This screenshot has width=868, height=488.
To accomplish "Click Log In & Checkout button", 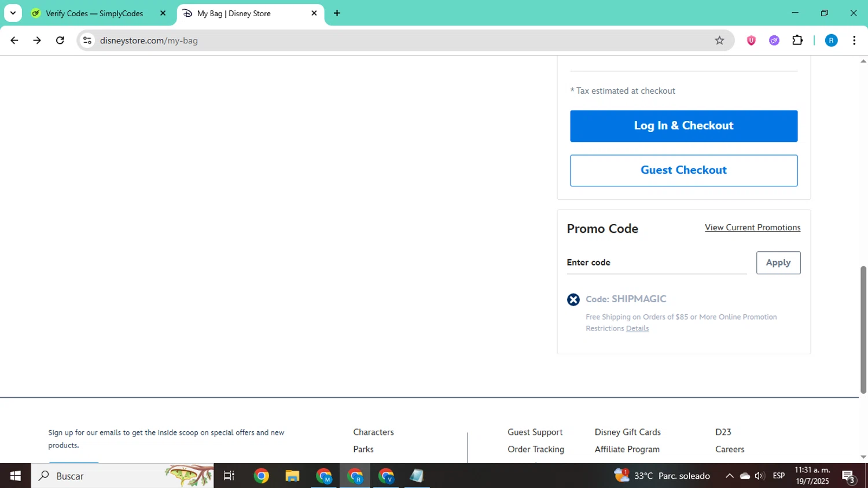I will coord(683,126).
